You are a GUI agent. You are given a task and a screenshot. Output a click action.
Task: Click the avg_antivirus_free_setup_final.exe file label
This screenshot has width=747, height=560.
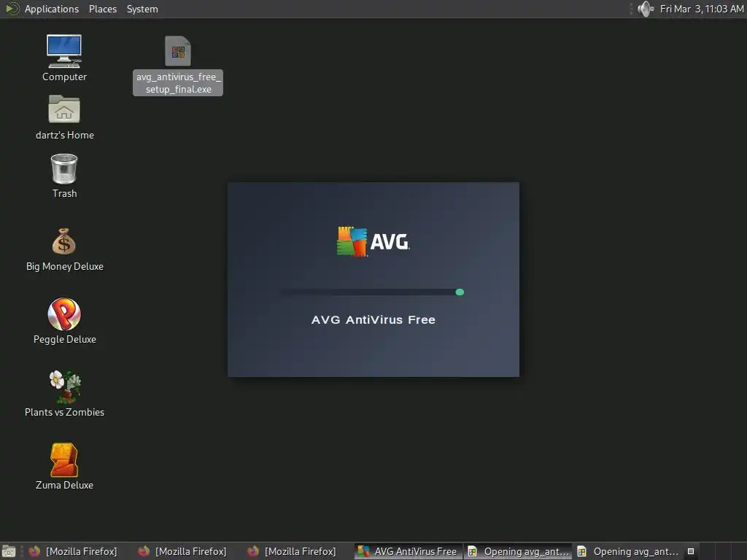178,83
